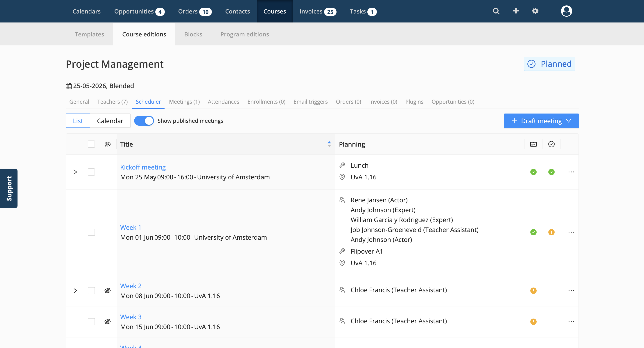644x348 pixels.
Task: Go to Invoices in top navigation
Action: 318,11
